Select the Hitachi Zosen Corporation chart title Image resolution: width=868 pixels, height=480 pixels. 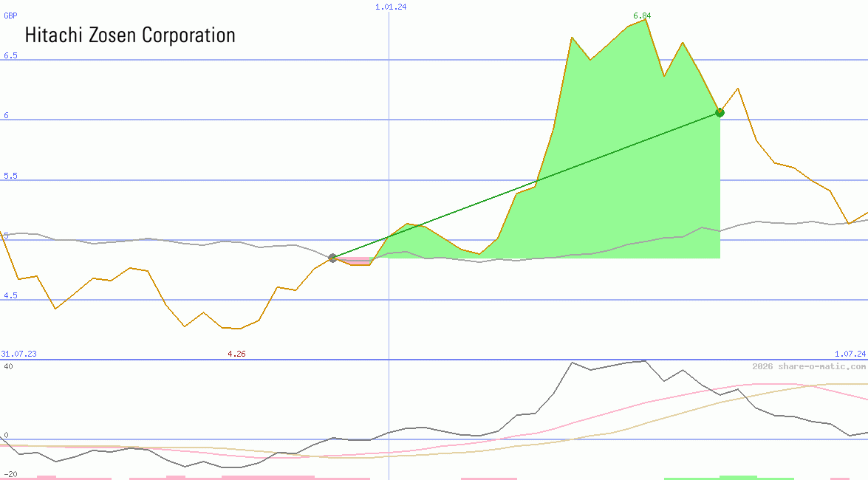click(x=130, y=35)
